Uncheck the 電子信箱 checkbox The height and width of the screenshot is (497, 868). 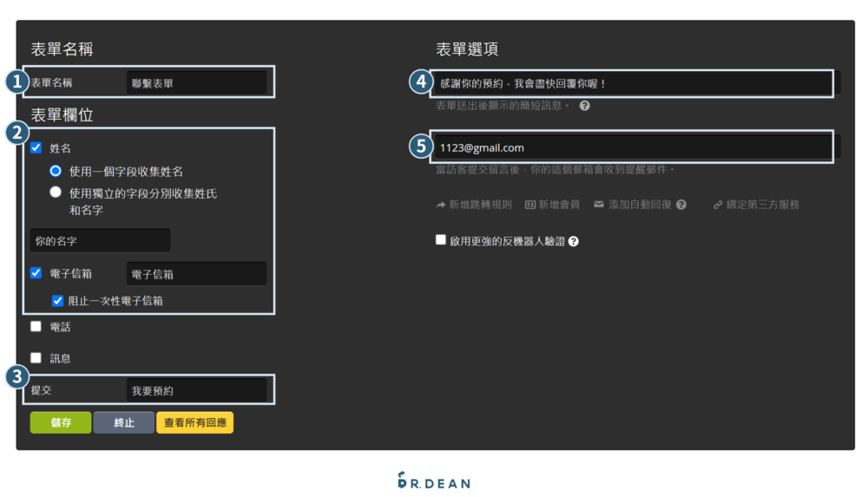click(x=36, y=273)
